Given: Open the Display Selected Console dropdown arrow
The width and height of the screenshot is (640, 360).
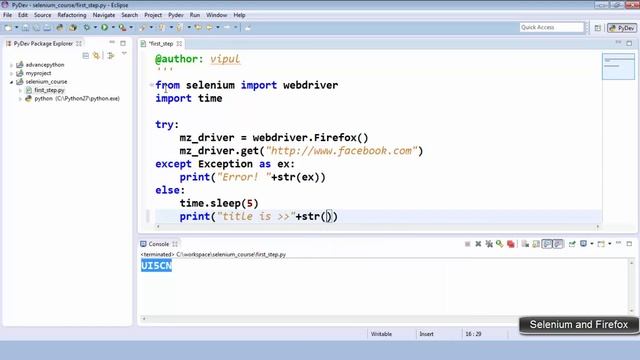Looking at the screenshot, I should (x=591, y=244).
